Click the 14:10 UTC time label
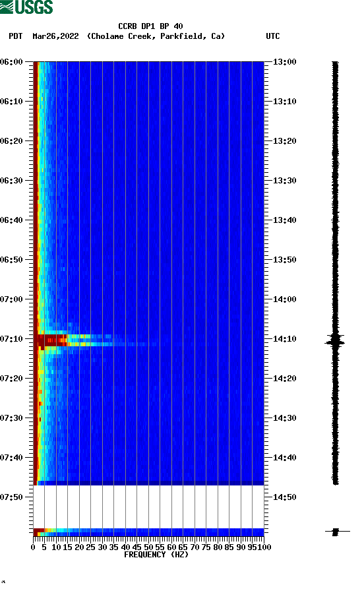364x589 pixels. point(284,339)
